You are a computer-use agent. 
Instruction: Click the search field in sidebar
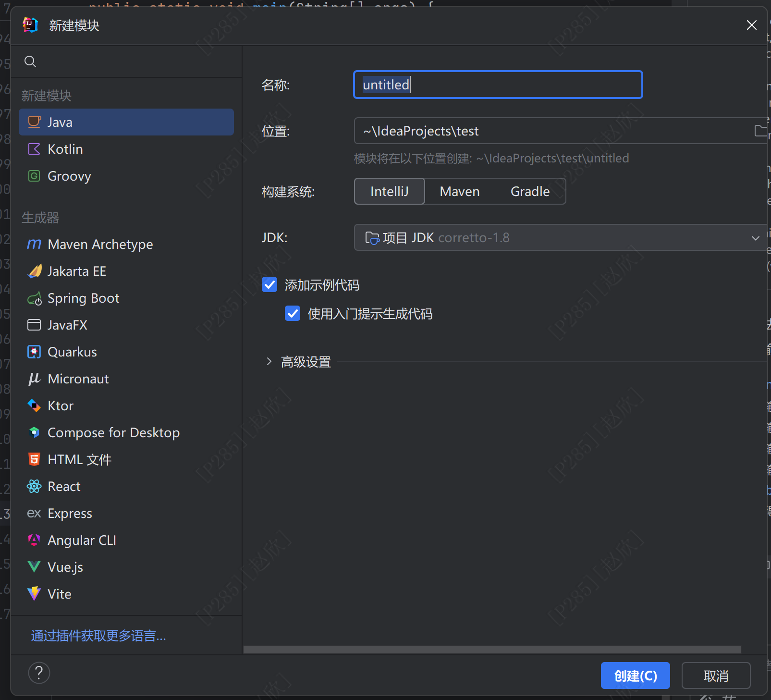tap(126, 61)
